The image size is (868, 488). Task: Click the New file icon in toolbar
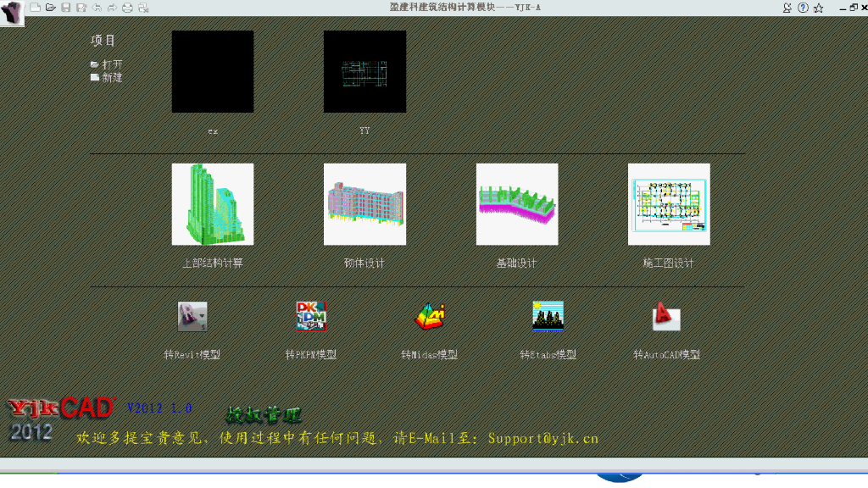(35, 7)
